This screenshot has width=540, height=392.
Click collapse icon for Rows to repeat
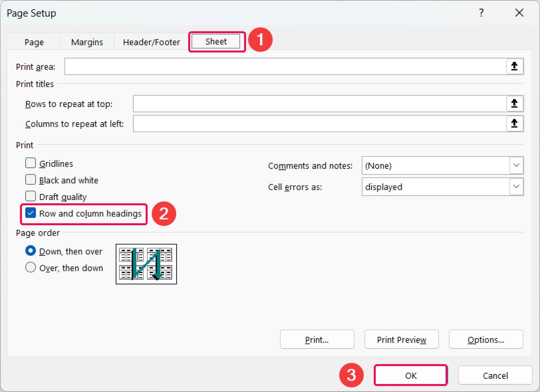tap(514, 104)
